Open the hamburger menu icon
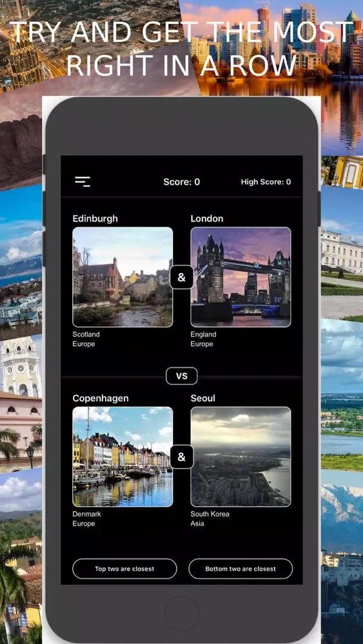363x644 pixels. (x=83, y=182)
